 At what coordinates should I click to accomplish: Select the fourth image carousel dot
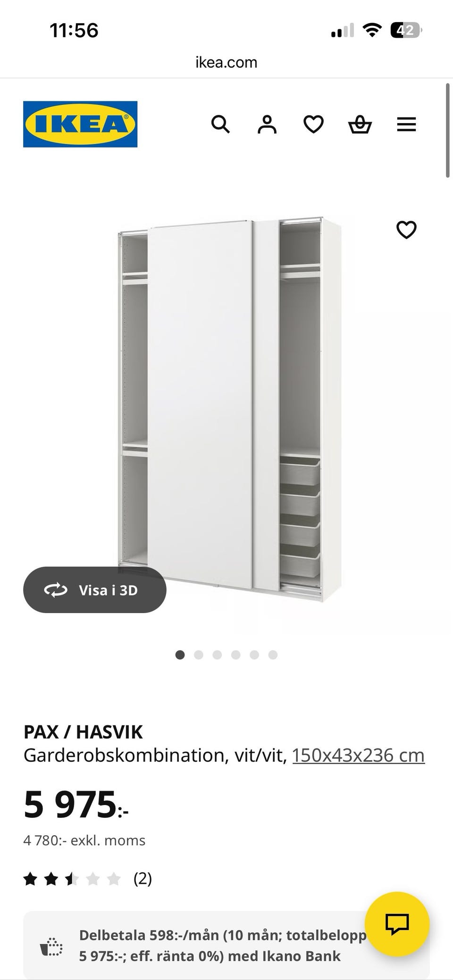coord(236,655)
